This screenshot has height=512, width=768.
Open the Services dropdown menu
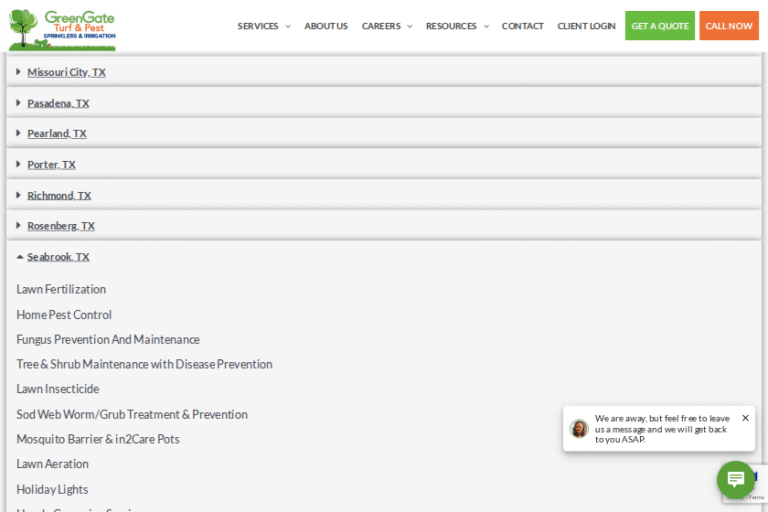pos(263,26)
